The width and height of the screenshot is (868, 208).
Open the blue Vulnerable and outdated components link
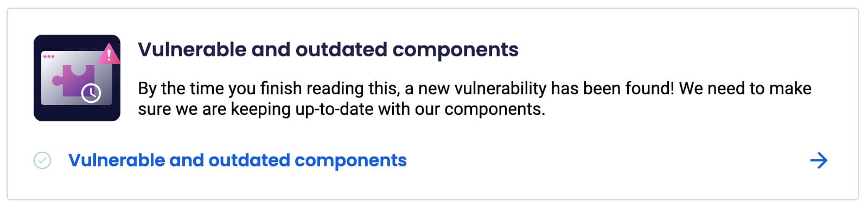(x=238, y=160)
